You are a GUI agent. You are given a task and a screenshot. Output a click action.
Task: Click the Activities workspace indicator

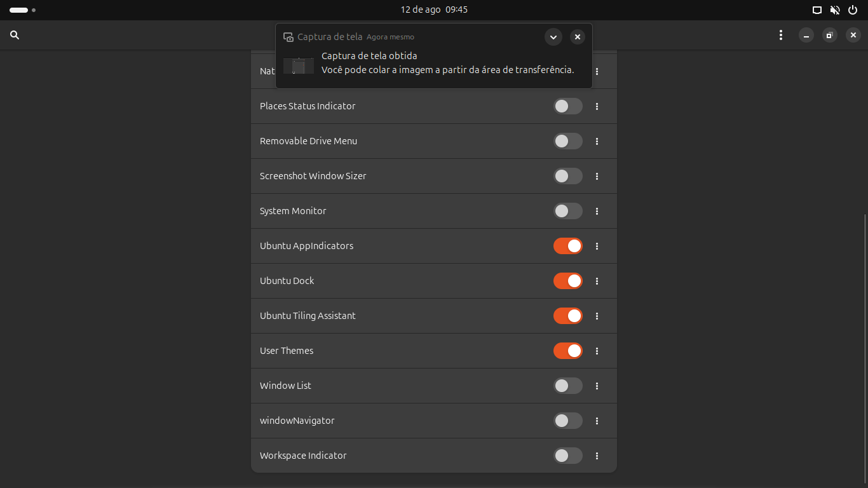tap(22, 10)
